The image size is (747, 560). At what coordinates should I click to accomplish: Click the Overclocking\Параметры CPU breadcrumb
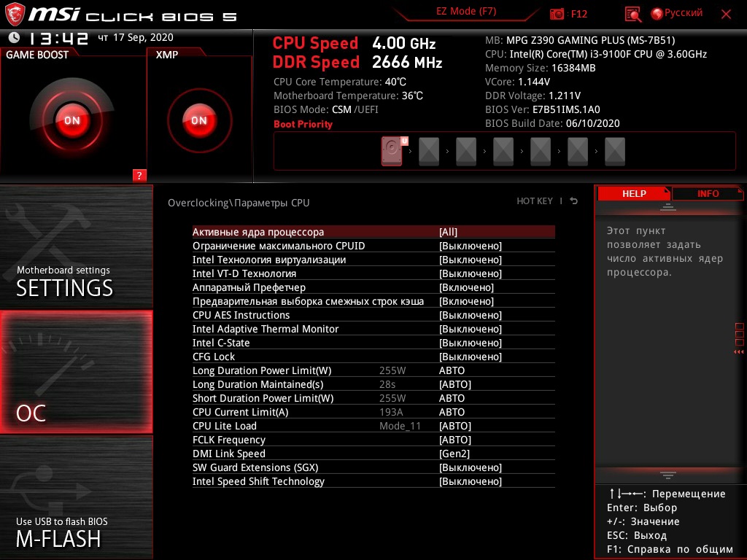coord(239,203)
